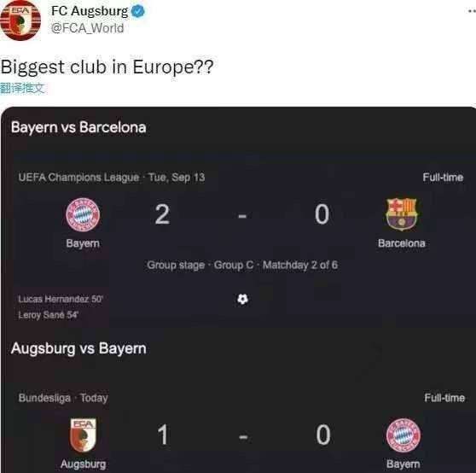Image resolution: width=476 pixels, height=473 pixels.
Task: Open the tweet more-options dots
Action: point(472,11)
